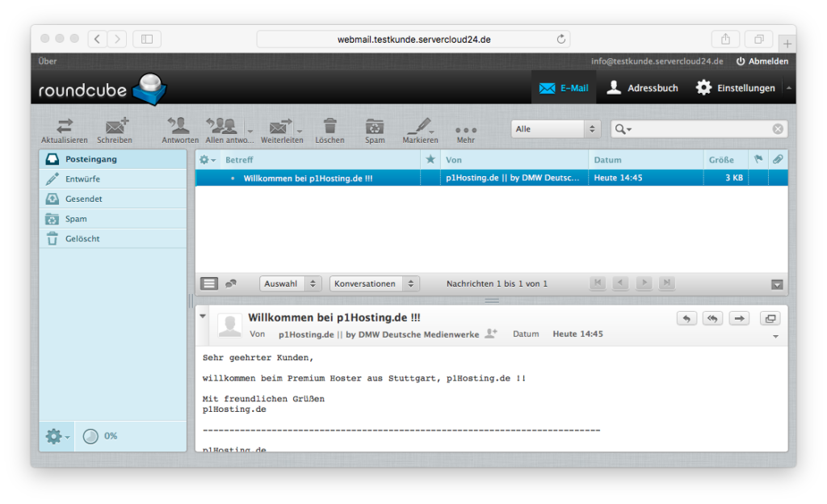827x504 pixels.
Task: Open the Adressbuch tab
Action: pos(642,88)
